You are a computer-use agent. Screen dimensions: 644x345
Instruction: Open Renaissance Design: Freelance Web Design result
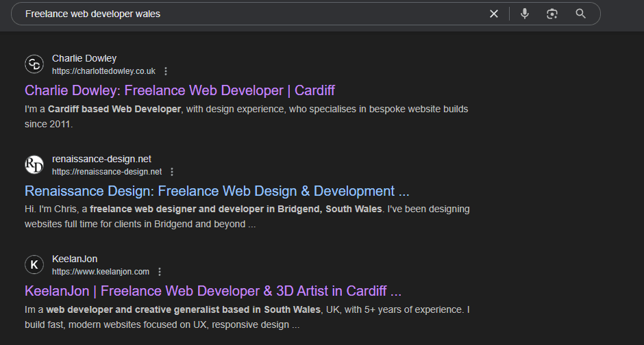tap(217, 191)
